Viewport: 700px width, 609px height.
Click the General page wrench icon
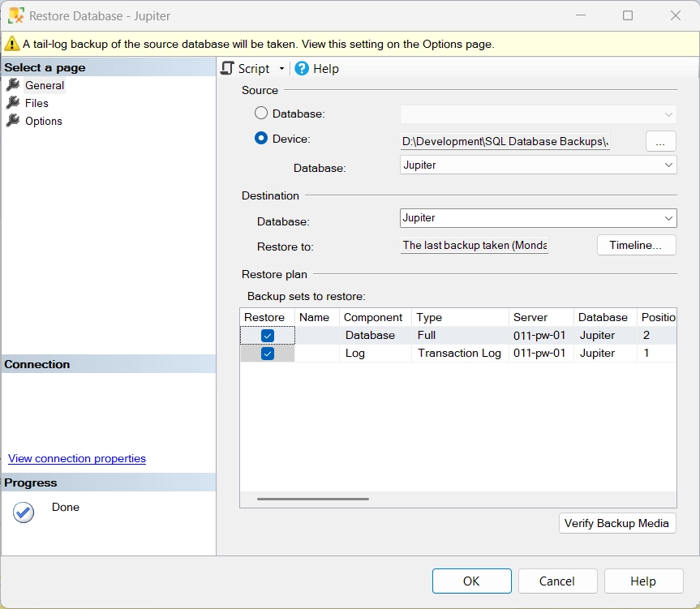13,85
